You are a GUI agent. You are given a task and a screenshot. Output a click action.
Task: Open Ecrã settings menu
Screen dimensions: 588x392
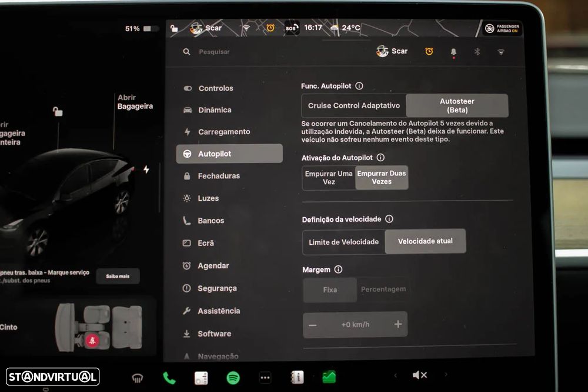tap(229, 243)
